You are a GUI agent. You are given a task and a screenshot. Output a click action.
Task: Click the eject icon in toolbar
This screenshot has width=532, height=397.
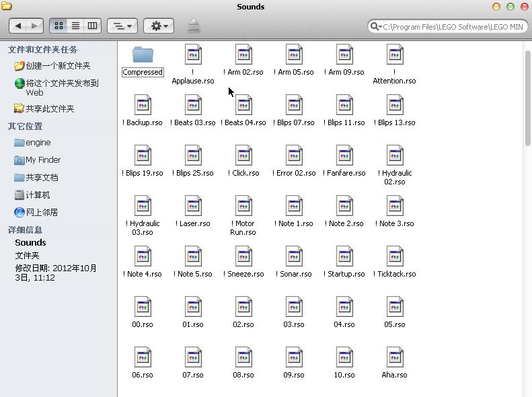point(194,26)
